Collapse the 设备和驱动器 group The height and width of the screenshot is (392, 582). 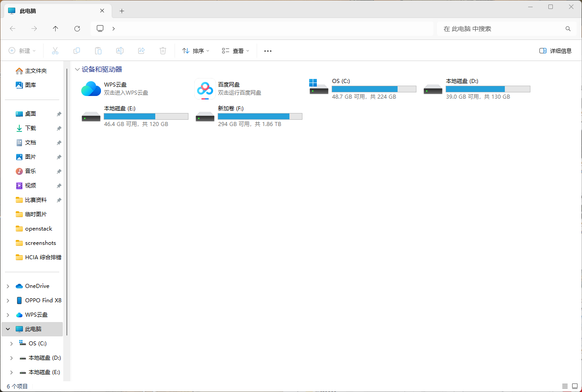[x=78, y=70]
